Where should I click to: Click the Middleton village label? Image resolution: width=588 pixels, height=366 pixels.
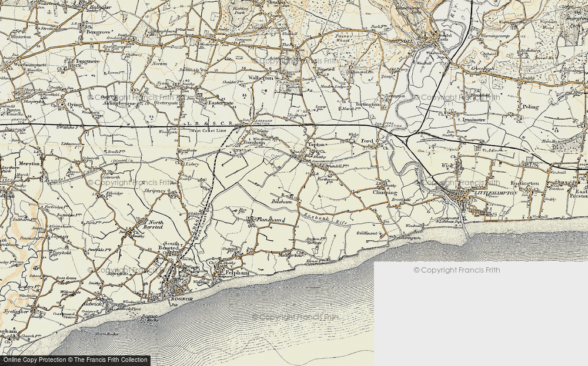tap(289, 255)
